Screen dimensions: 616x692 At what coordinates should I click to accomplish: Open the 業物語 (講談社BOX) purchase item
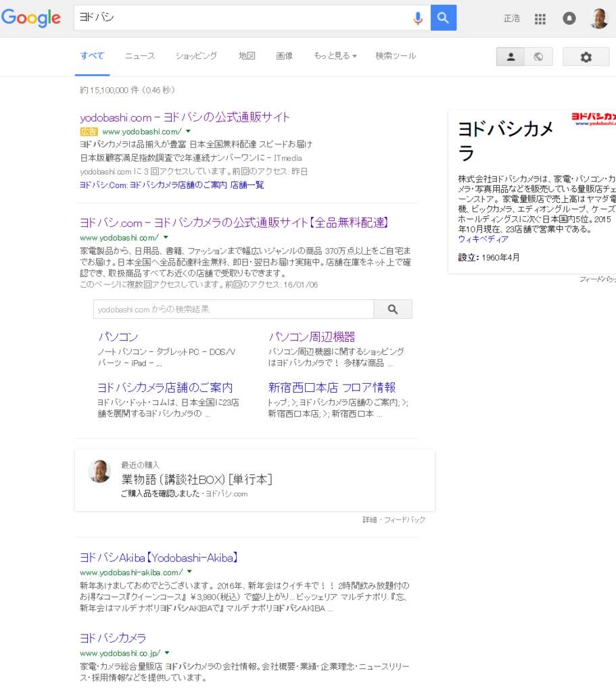[x=197, y=479]
